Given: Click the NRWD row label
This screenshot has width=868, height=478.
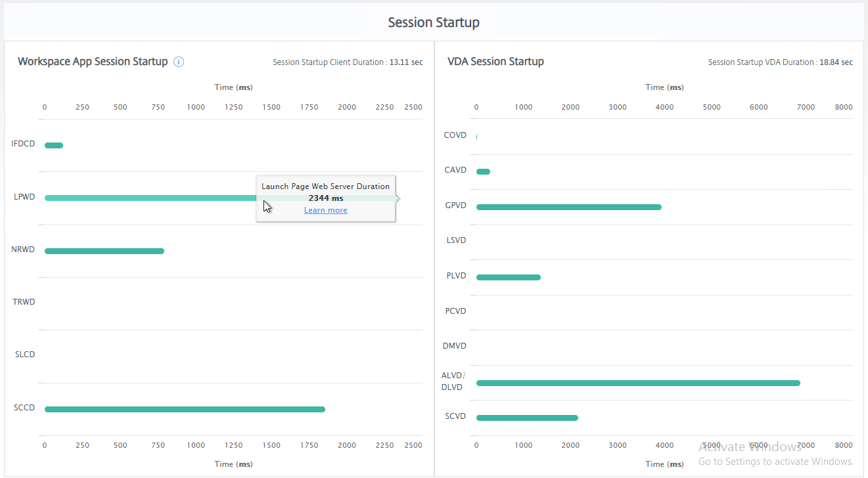Looking at the screenshot, I should tap(23, 250).
